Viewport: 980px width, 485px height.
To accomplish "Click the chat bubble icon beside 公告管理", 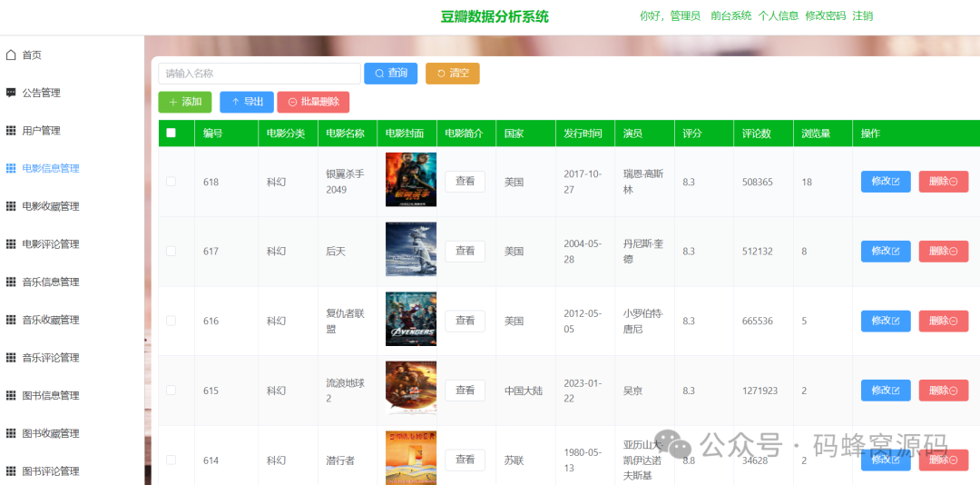I will (11, 93).
